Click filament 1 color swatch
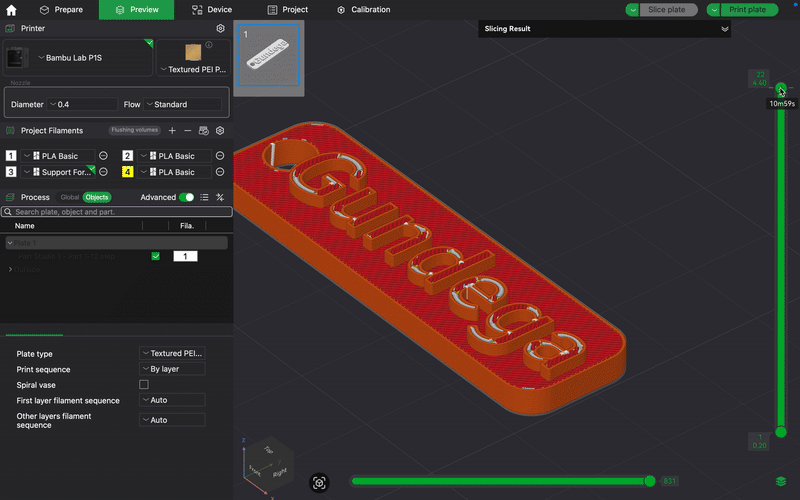The height and width of the screenshot is (500, 800). point(11,156)
